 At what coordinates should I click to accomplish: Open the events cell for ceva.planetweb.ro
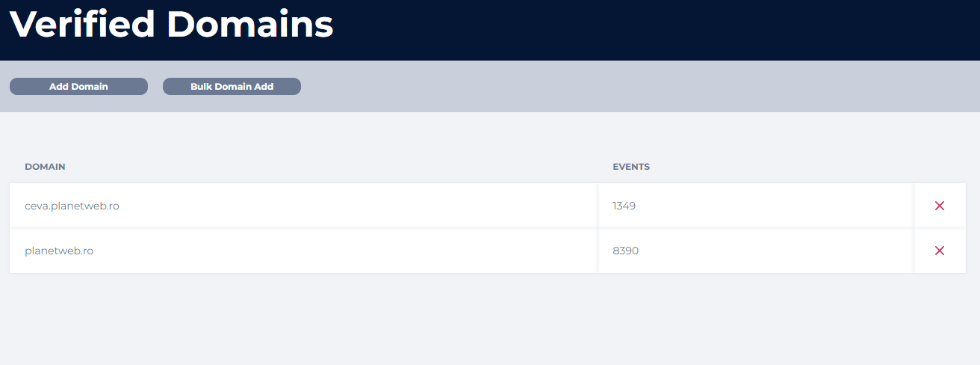coord(754,206)
